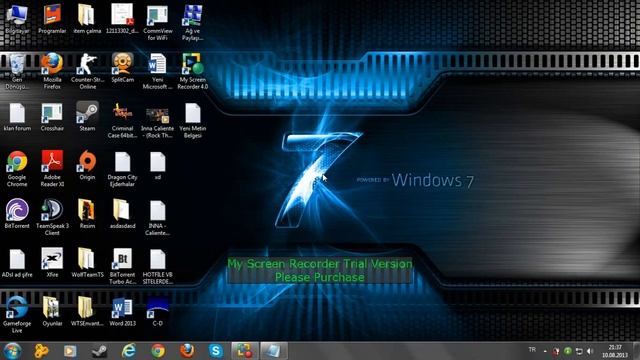Open the Programlar folder icon
The image size is (640, 360).
point(52,19)
